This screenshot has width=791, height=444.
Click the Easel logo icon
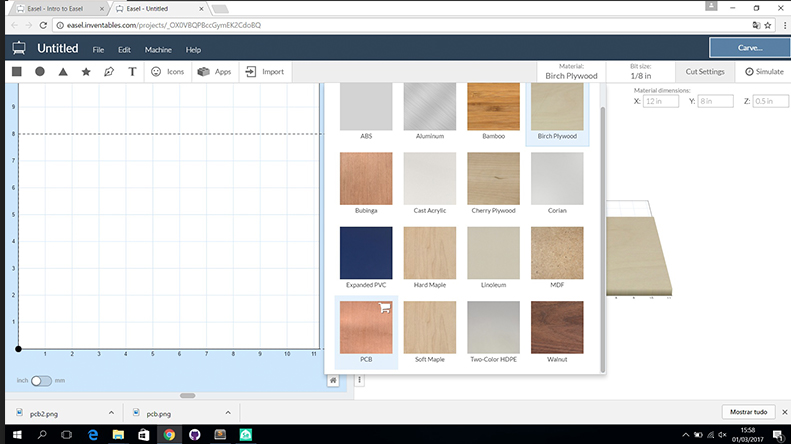[19, 48]
